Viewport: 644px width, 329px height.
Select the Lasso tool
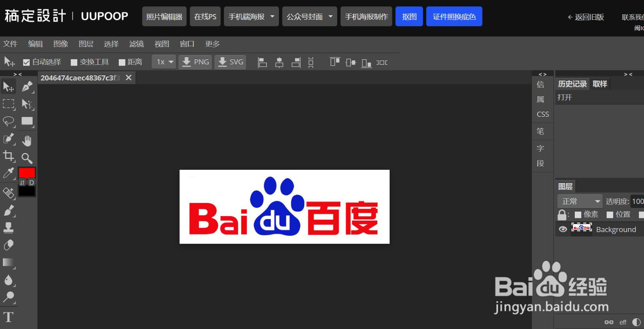pyautogui.click(x=8, y=121)
